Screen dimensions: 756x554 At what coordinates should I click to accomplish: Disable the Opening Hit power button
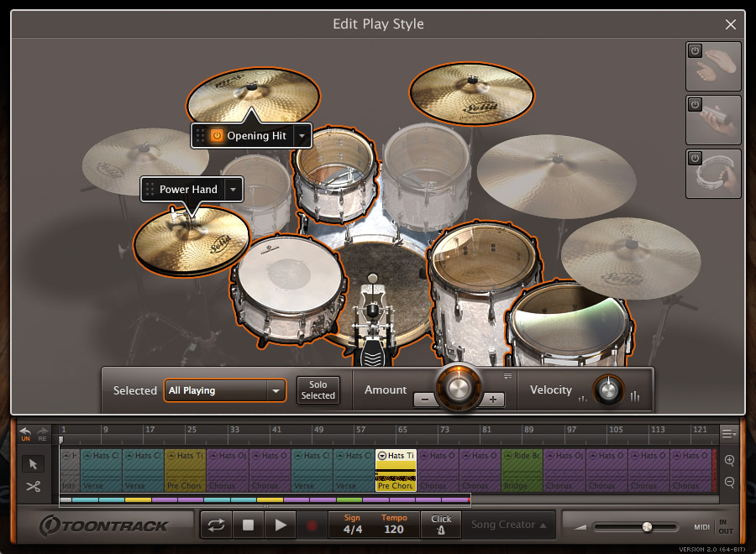coord(217,135)
